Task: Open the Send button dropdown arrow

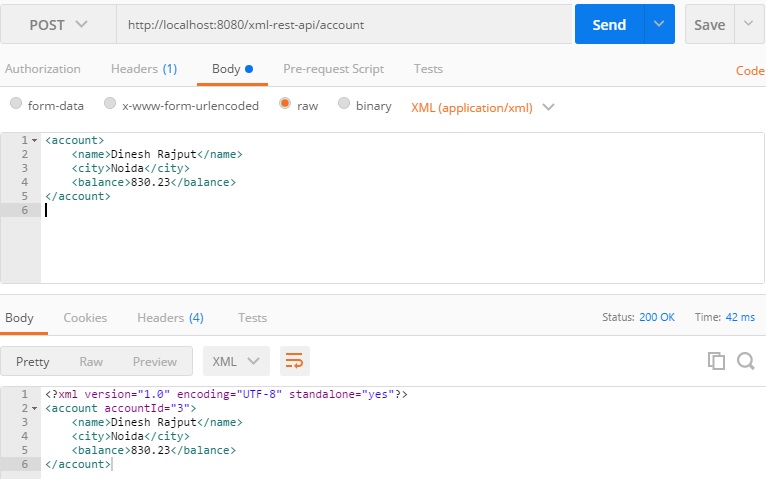Action: pos(659,24)
